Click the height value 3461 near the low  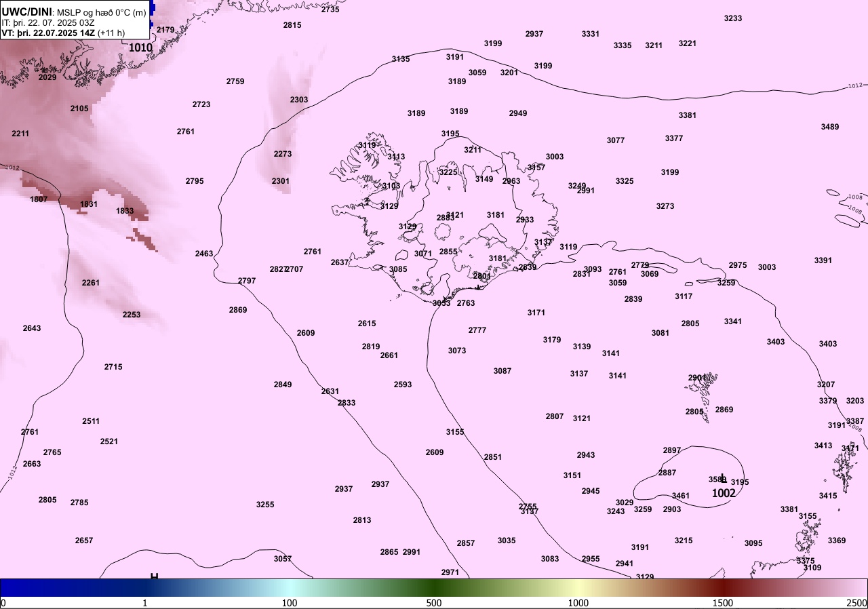(x=681, y=496)
